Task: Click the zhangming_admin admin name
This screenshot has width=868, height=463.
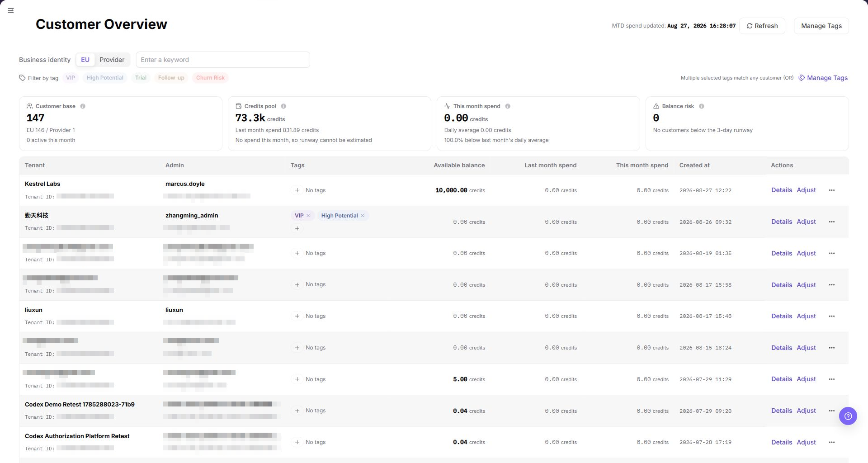Action: 192,216
